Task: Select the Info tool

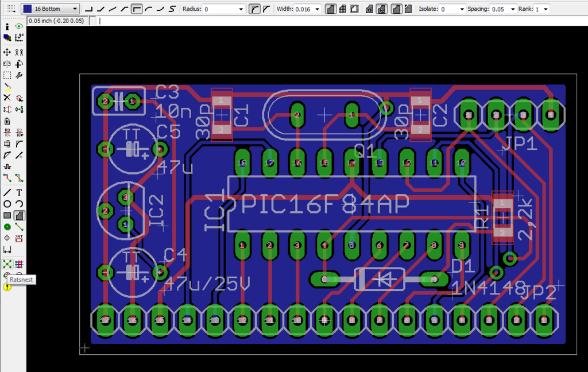Action: (x=7, y=26)
